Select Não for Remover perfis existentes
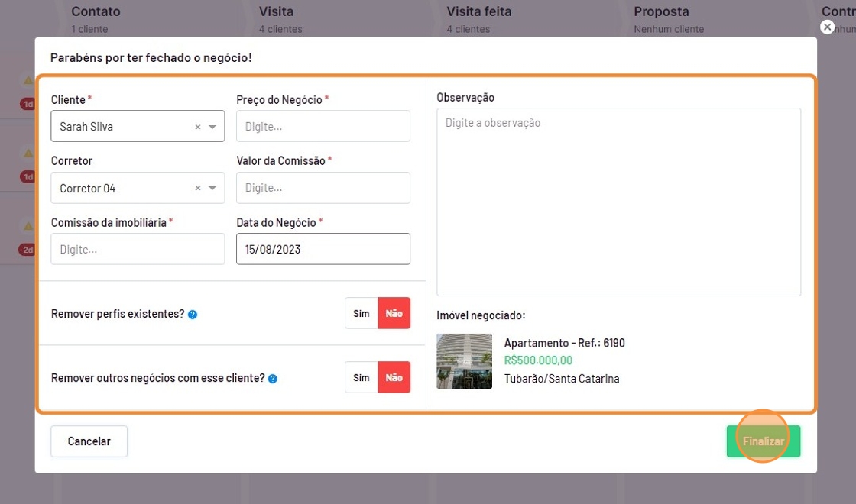 394,313
